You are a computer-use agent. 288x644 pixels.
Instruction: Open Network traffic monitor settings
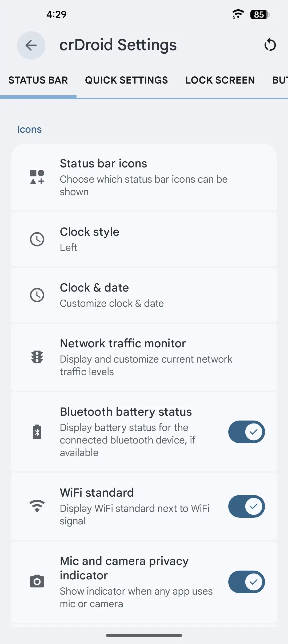click(144, 357)
